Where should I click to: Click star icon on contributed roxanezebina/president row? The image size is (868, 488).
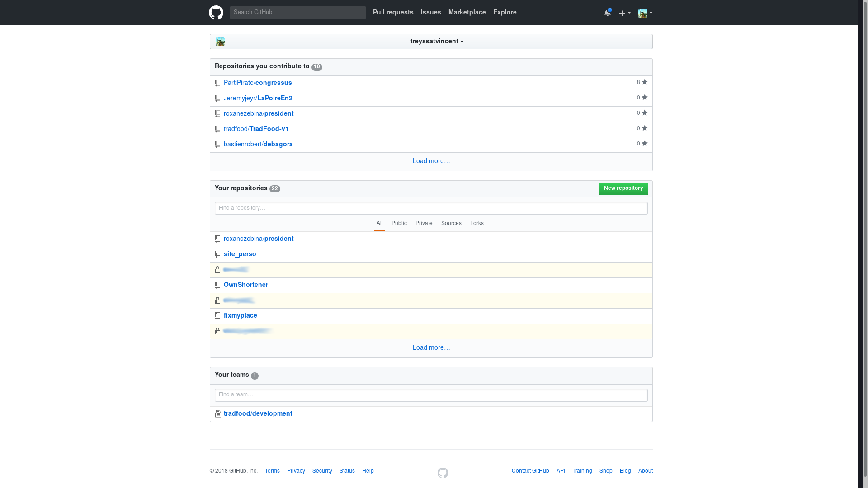(645, 113)
